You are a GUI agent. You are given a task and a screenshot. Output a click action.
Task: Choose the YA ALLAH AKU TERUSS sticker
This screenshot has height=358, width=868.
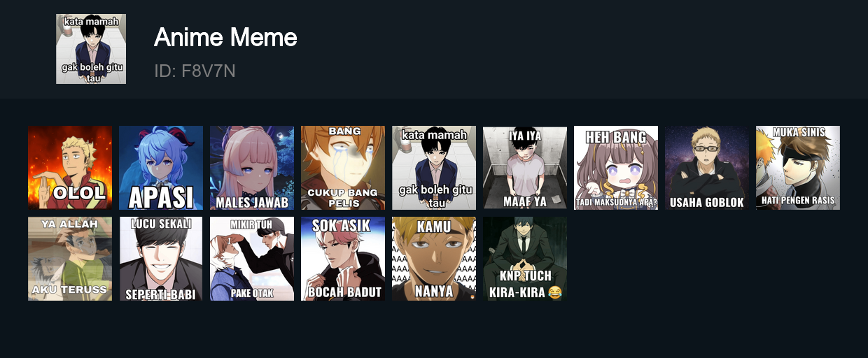[x=70, y=259]
